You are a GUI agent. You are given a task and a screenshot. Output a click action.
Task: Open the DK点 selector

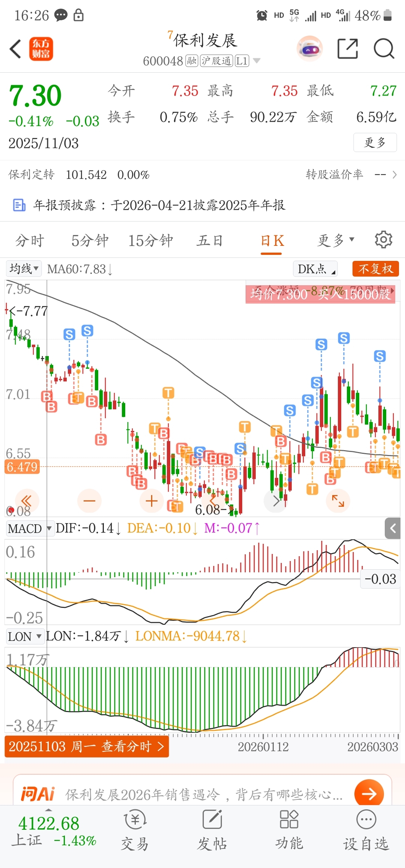coord(315,269)
